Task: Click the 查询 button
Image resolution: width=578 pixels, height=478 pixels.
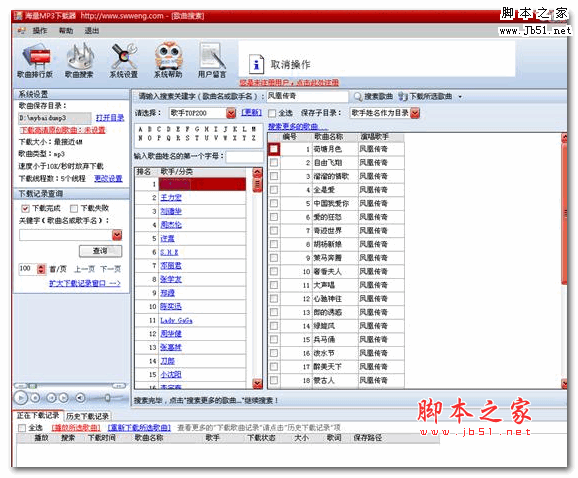Action: [x=100, y=251]
